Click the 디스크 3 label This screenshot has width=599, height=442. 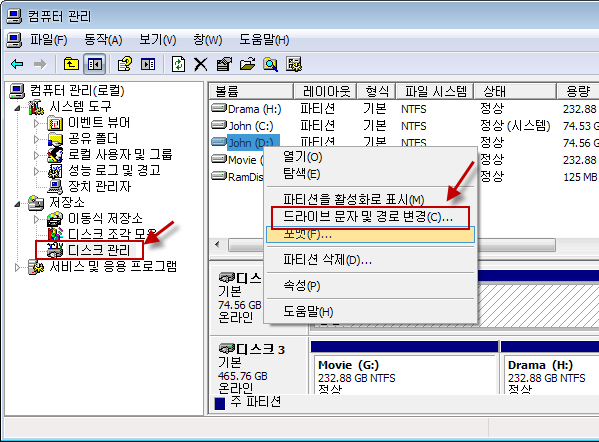[x=261, y=349]
